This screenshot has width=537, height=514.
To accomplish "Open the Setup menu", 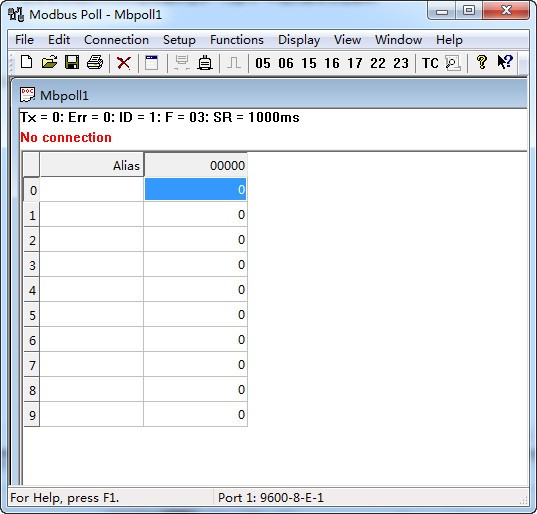I will 179,40.
